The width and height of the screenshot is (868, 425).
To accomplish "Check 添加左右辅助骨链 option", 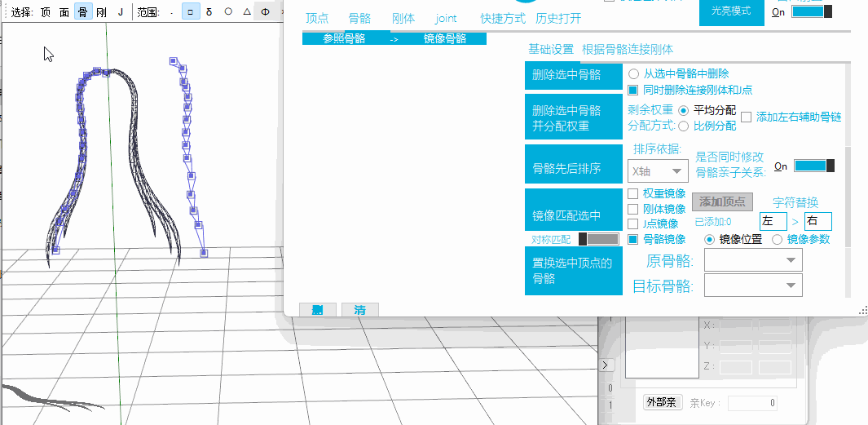I will (x=747, y=117).
